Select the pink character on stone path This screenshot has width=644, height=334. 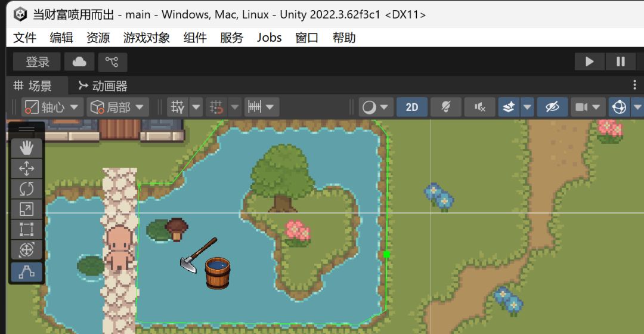tap(119, 248)
